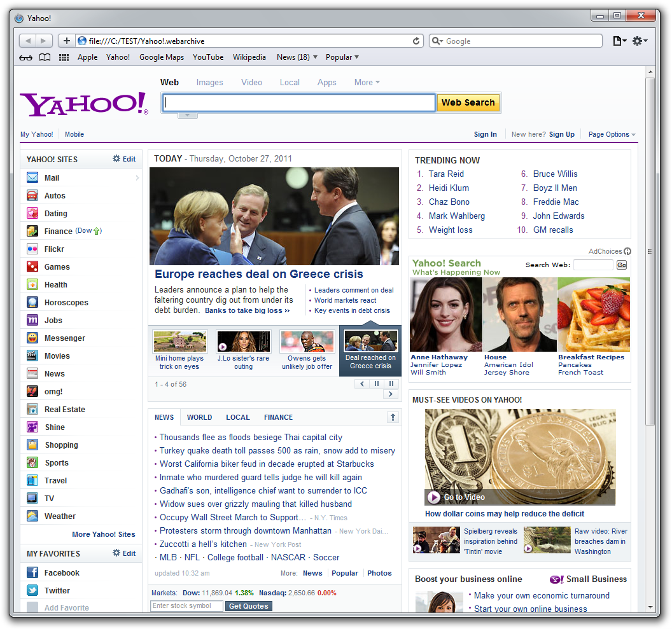Open the FINANCE news tab
The width and height of the screenshot is (672, 629).
[x=278, y=417]
